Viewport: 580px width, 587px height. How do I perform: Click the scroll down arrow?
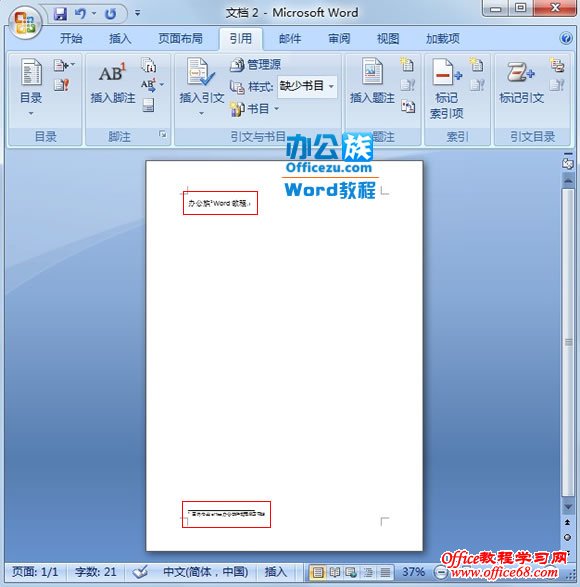tap(568, 507)
